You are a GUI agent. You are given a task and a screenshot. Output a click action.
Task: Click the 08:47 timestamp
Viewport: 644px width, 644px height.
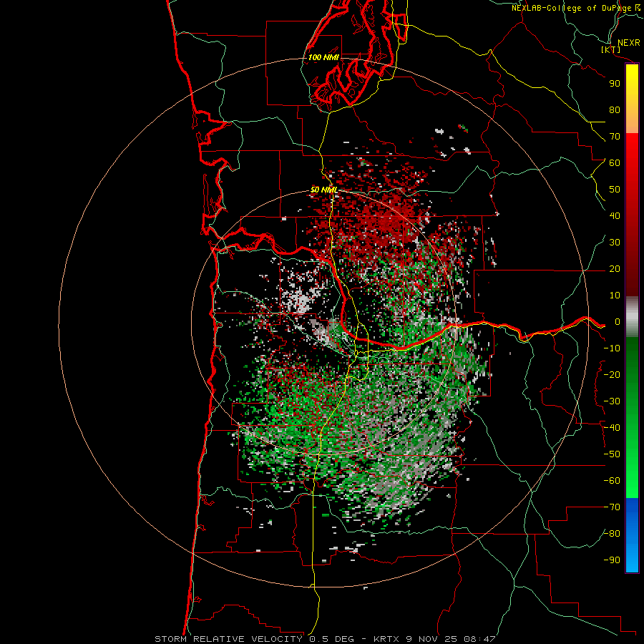[479, 639]
